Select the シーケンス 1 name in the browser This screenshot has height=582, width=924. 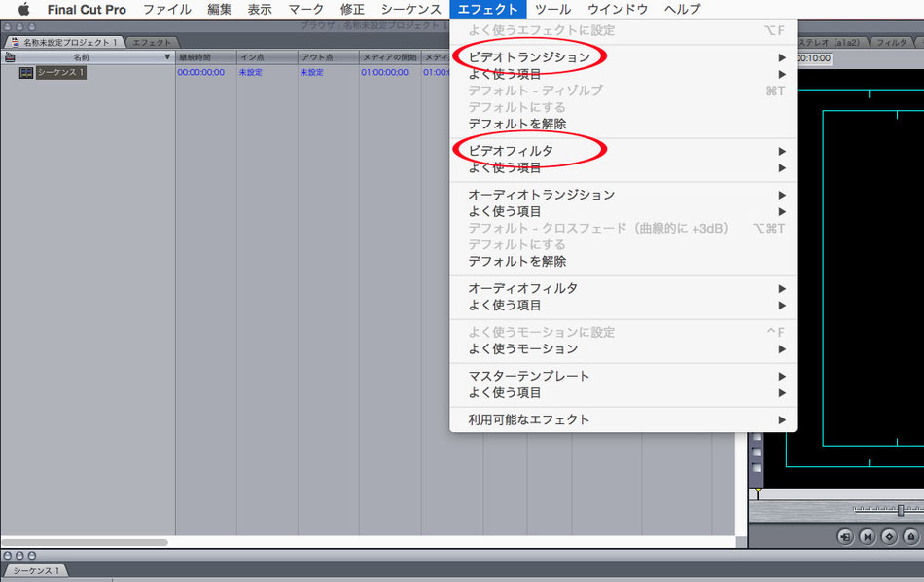click(61, 73)
